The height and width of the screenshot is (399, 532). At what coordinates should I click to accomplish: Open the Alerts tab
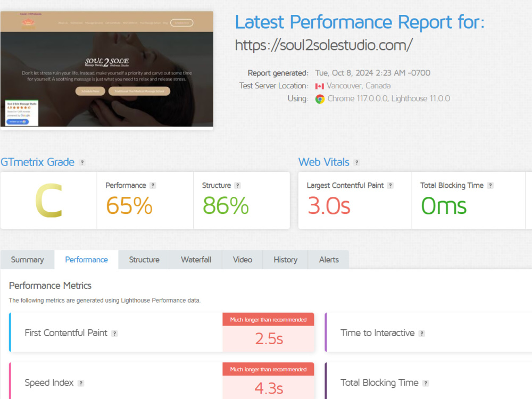coord(329,260)
